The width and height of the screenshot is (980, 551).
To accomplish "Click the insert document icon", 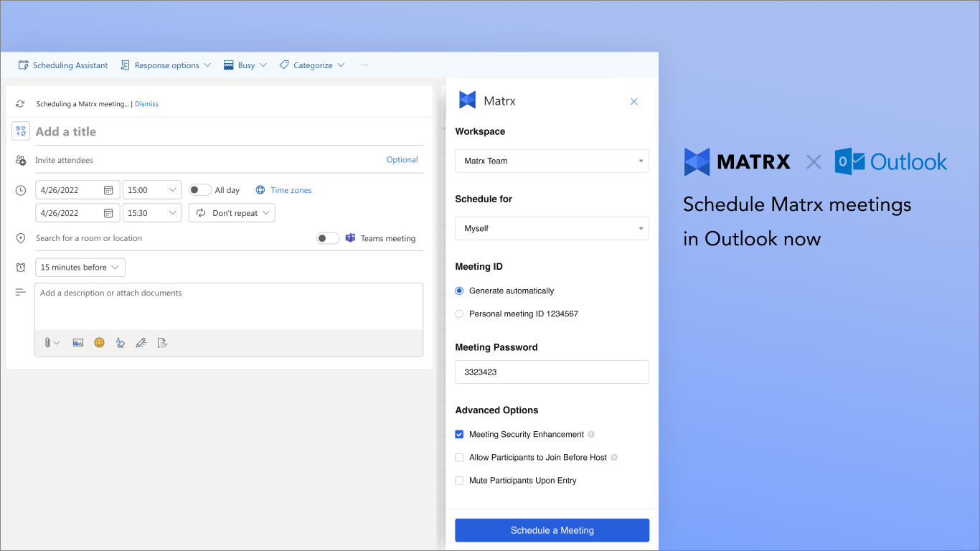I will [x=162, y=343].
